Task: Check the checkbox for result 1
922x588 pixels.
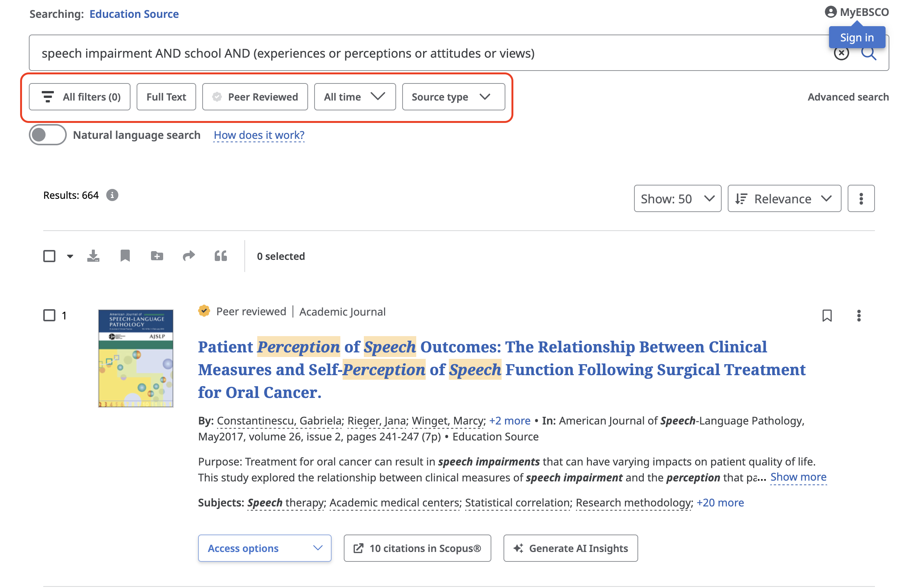Action: 49,316
